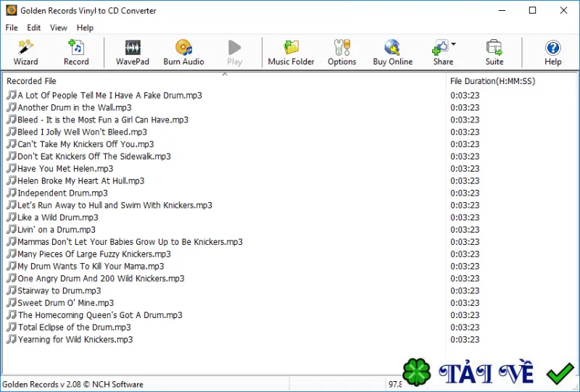Open the Music Folder
580x392 pixels.
(x=291, y=52)
